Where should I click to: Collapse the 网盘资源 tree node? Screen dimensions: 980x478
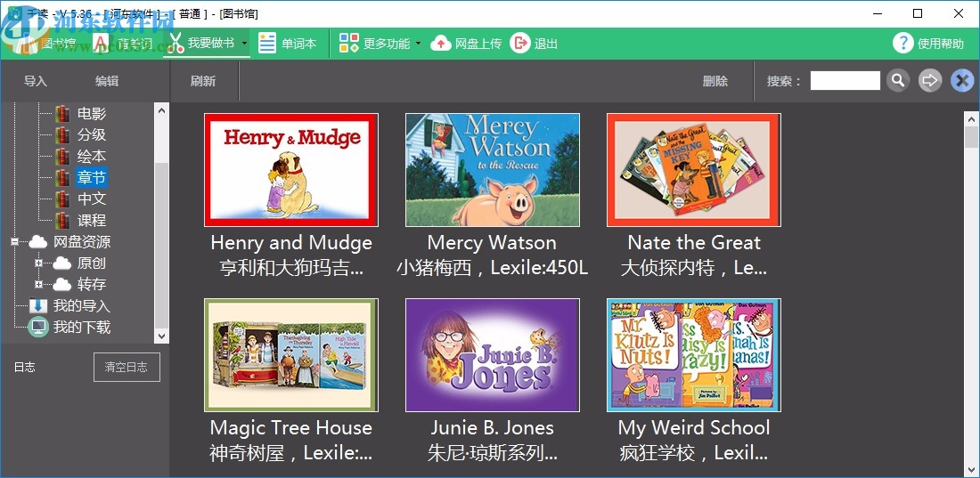point(15,242)
